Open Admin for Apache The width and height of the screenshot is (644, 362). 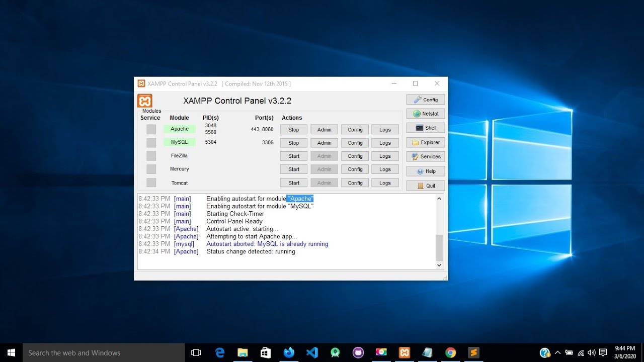tap(325, 129)
